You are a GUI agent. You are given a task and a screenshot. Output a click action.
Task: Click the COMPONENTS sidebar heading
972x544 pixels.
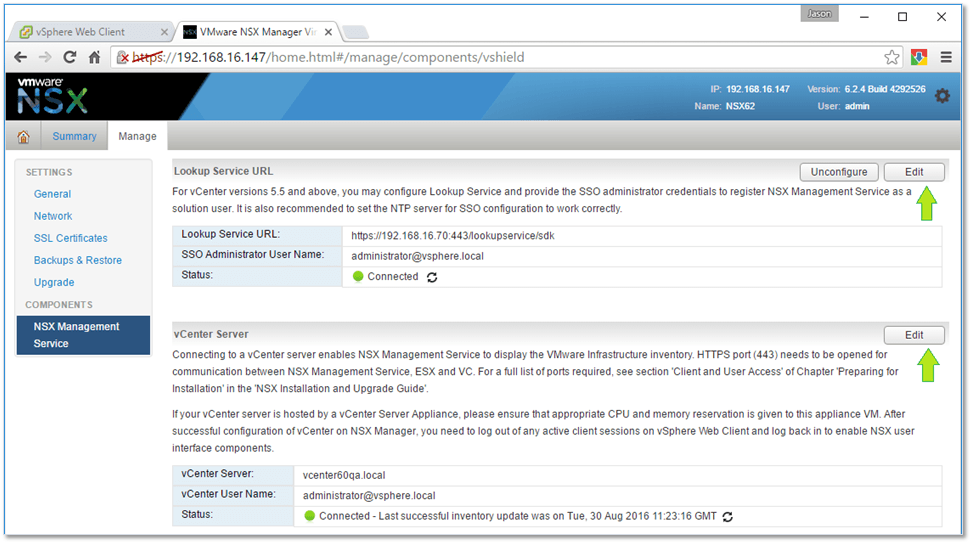pyautogui.click(x=59, y=305)
